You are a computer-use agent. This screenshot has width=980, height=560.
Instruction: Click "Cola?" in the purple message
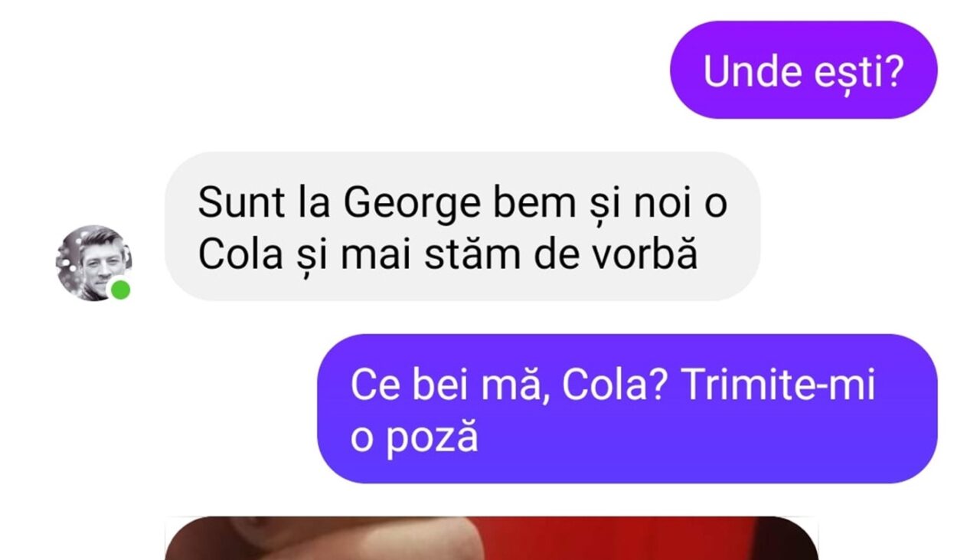(615, 385)
